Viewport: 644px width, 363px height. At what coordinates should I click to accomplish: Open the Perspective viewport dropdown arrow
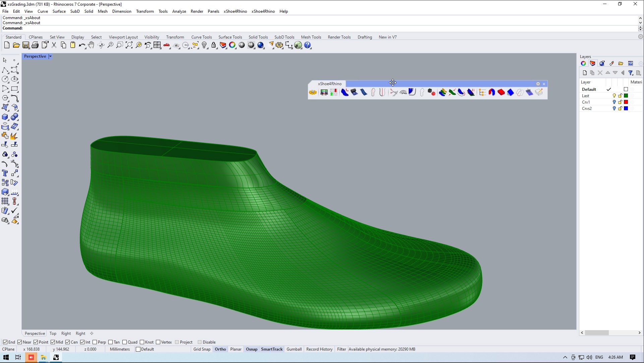click(x=50, y=56)
